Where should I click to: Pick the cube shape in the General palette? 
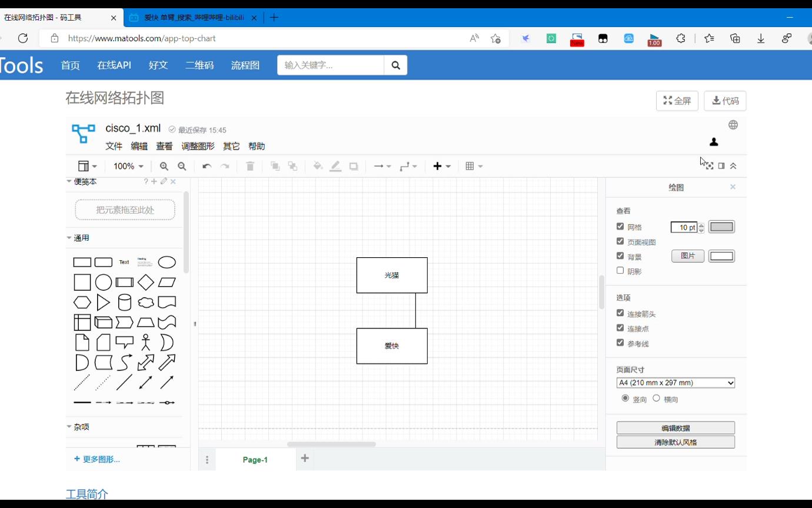point(104,323)
